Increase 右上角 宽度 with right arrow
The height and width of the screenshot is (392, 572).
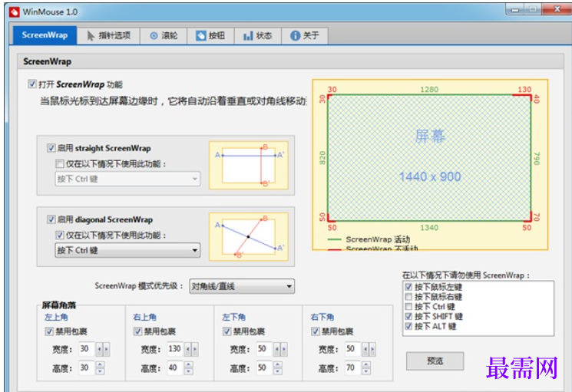point(195,349)
